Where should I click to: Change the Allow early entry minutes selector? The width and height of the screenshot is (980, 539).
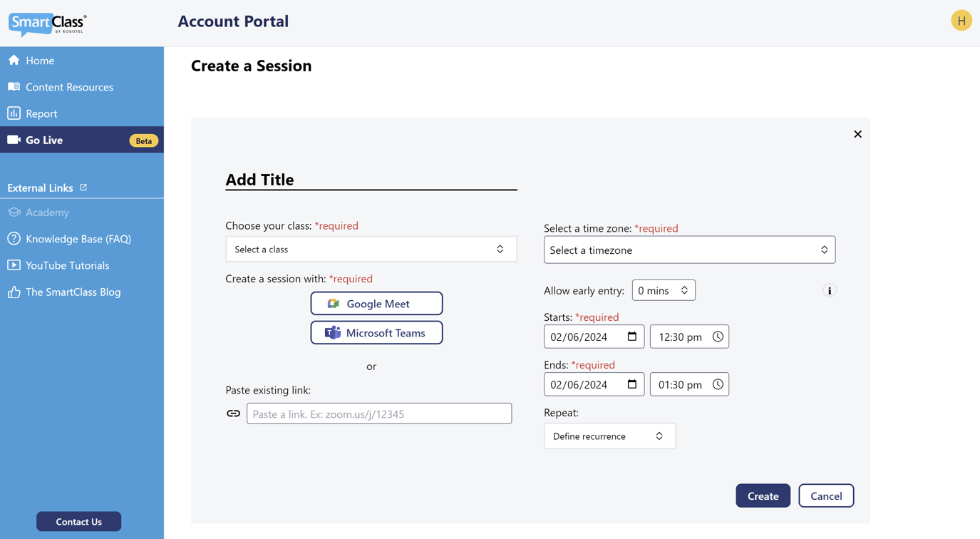coord(663,289)
